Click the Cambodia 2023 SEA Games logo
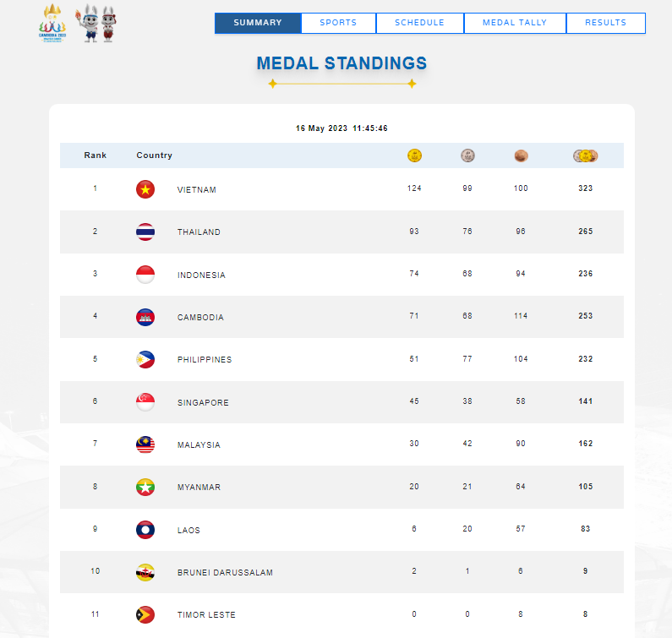This screenshot has width=672, height=638. (52, 23)
